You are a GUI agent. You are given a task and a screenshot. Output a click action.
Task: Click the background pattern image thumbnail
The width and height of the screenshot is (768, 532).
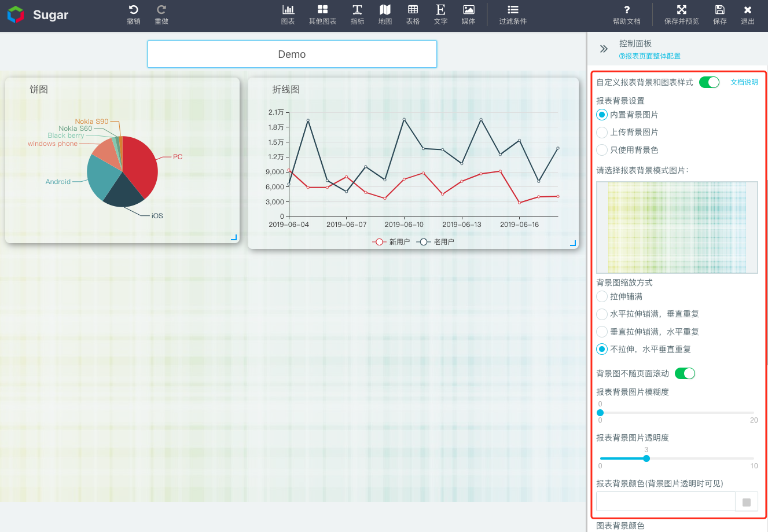pos(677,228)
